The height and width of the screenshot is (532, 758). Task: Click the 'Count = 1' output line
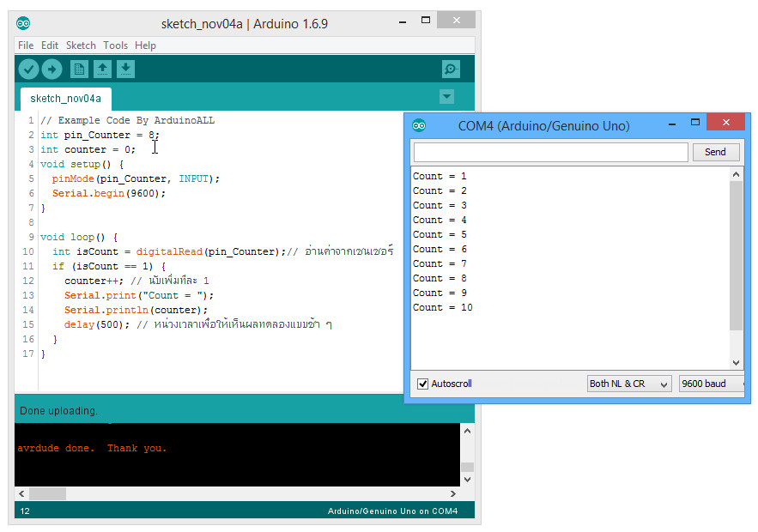click(440, 176)
